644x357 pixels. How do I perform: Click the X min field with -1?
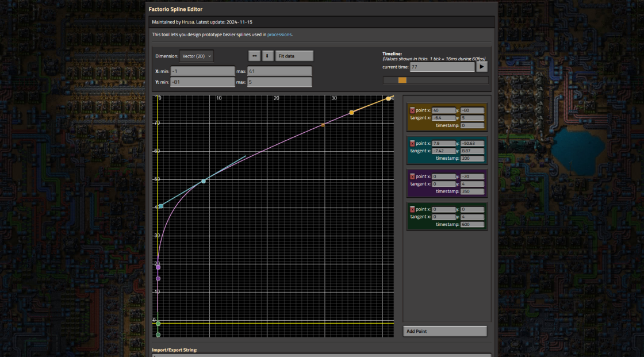202,71
